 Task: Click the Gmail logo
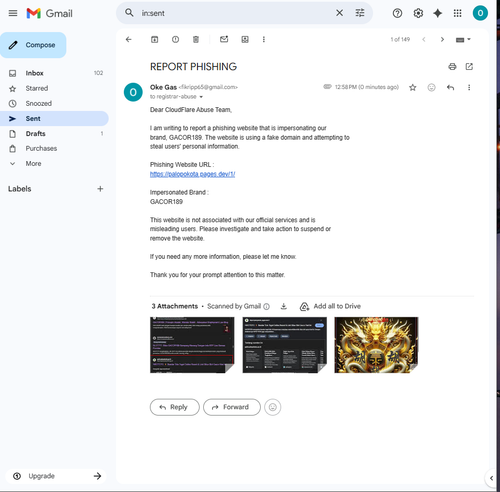coord(50,13)
